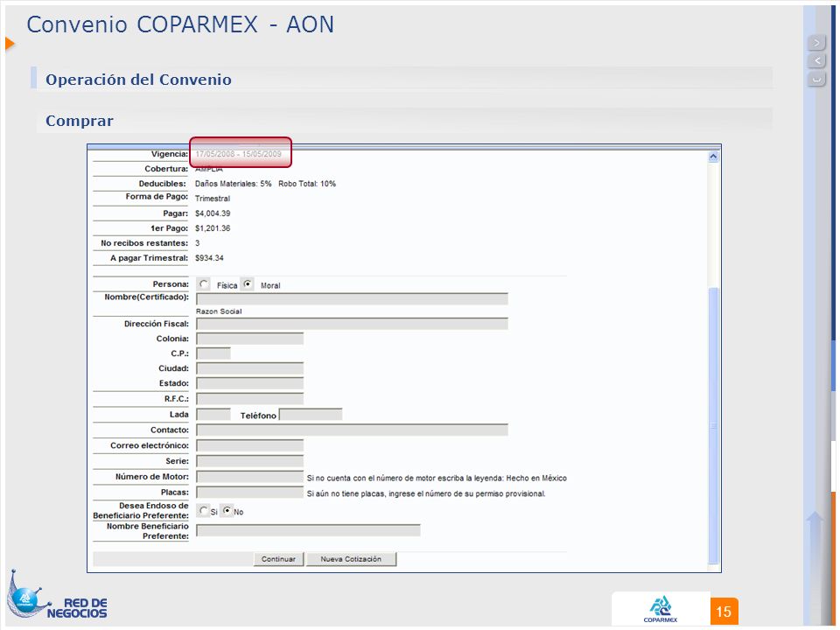Click the Continuar button

(278, 559)
